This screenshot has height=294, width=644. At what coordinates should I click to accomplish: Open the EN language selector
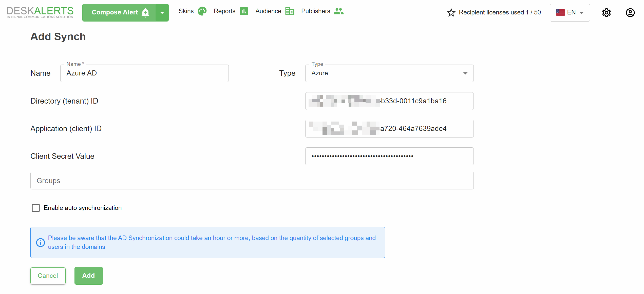tap(570, 13)
